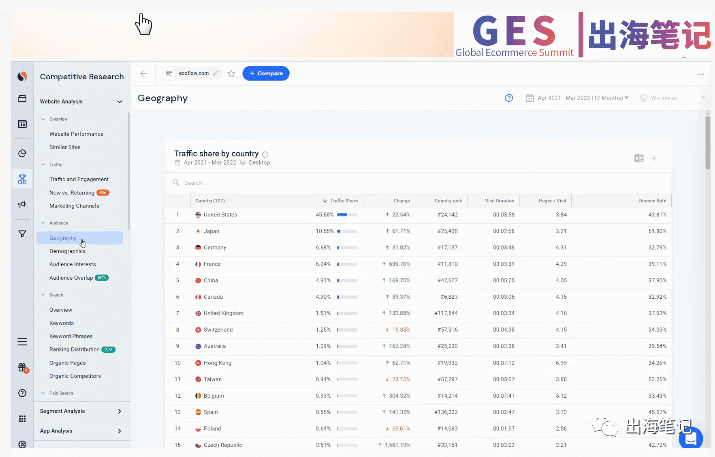Viewport: 715px width, 457px height.
Task: Select the highlighted Competitive Research rail icon
Action: [22, 179]
